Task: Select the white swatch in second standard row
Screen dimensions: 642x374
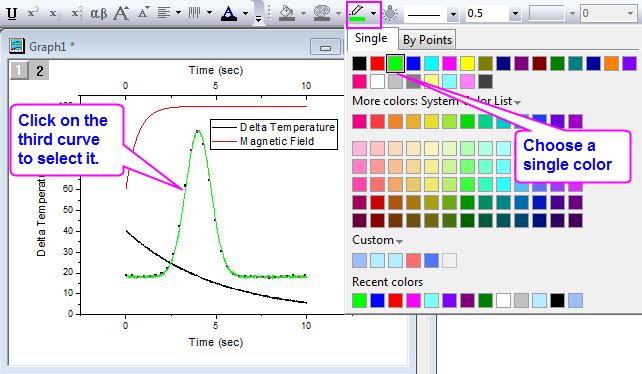Action: [x=378, y=82]
